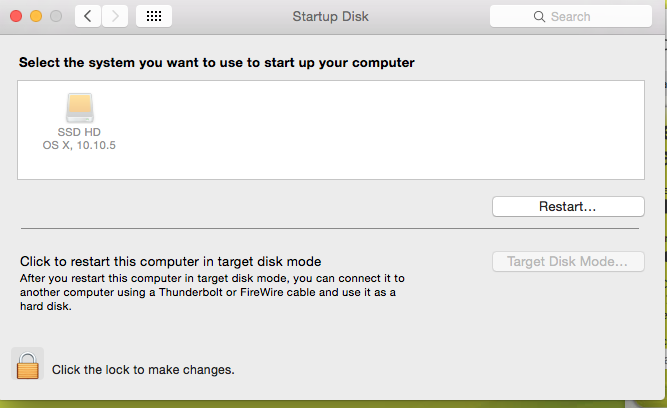Screen dimensions: 667x408
Task: Click the grayed-out zoom window button
Action: coord(56,16)
